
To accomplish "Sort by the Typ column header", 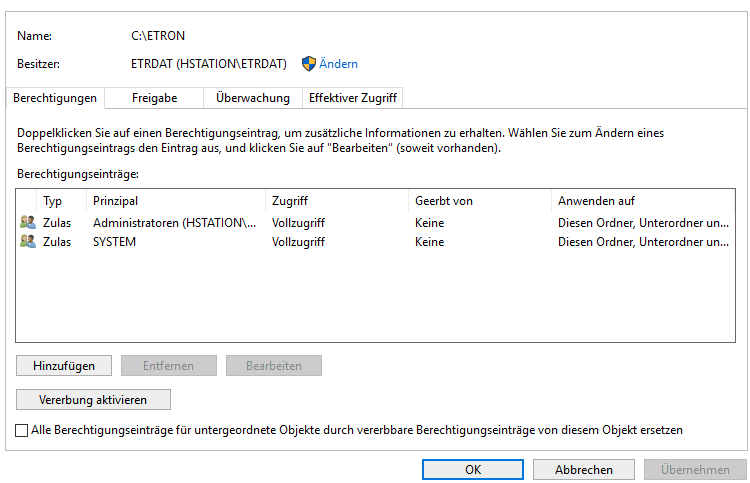I will point(52,201).
